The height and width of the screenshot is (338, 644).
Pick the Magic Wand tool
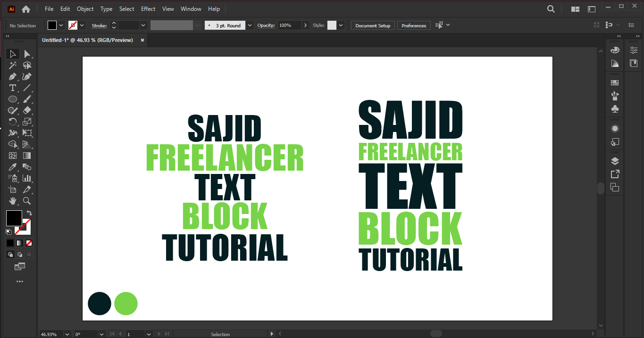pos(13,65)
